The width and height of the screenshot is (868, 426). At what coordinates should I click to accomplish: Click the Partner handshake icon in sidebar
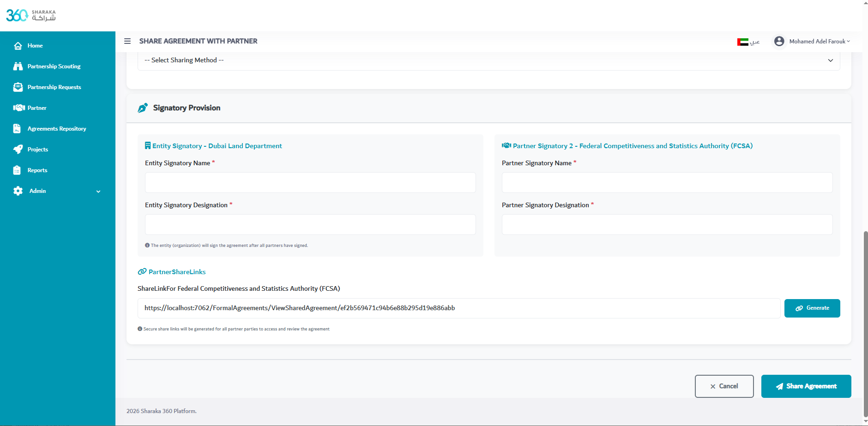[x=19, y=108]
